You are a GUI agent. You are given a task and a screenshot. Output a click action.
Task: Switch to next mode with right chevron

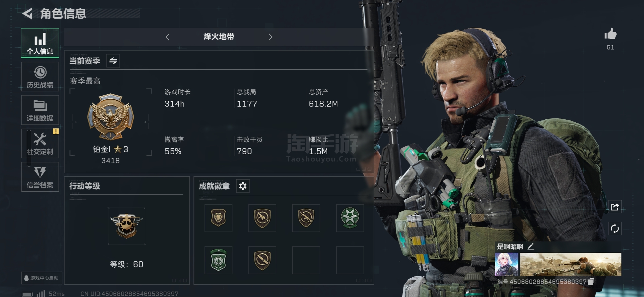click(270, 37)
